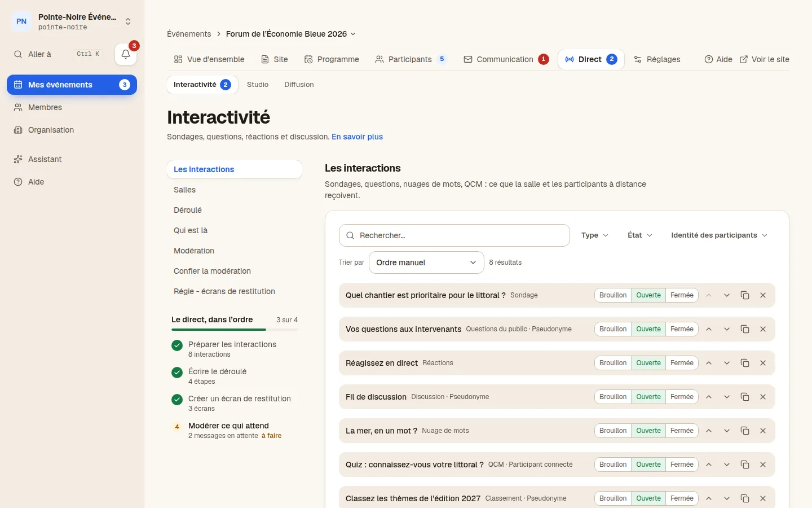Screen dimensions: 812x508
Task: Open 'Régie - écrans de restitution' section
Action: [x=235, y=291]
